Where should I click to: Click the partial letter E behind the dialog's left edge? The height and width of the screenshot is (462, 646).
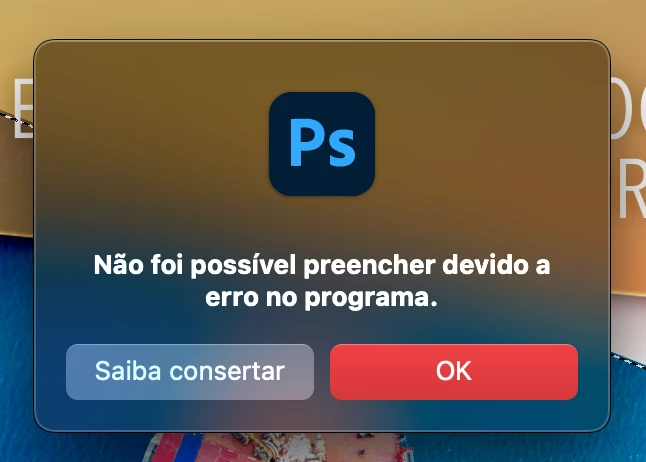[23, 109]
